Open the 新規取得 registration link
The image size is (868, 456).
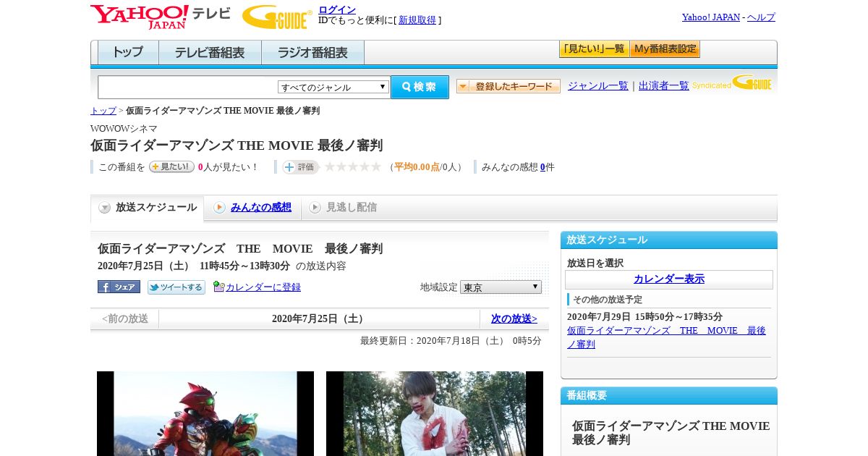pos(417,20)
